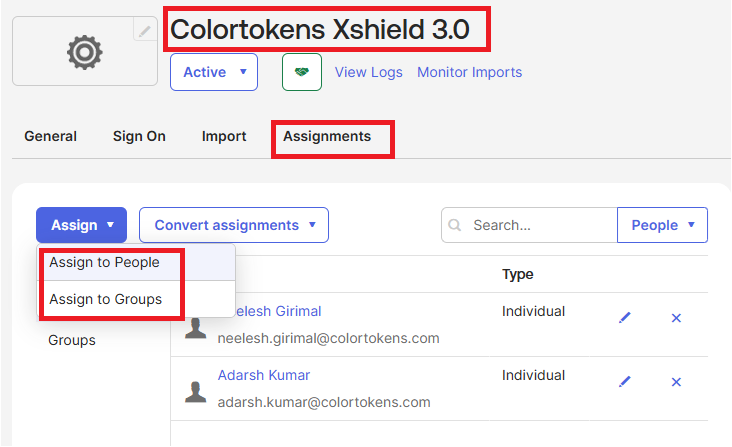Click the gear application logo placeholder

pyautogui.click(x=84, y=52)
